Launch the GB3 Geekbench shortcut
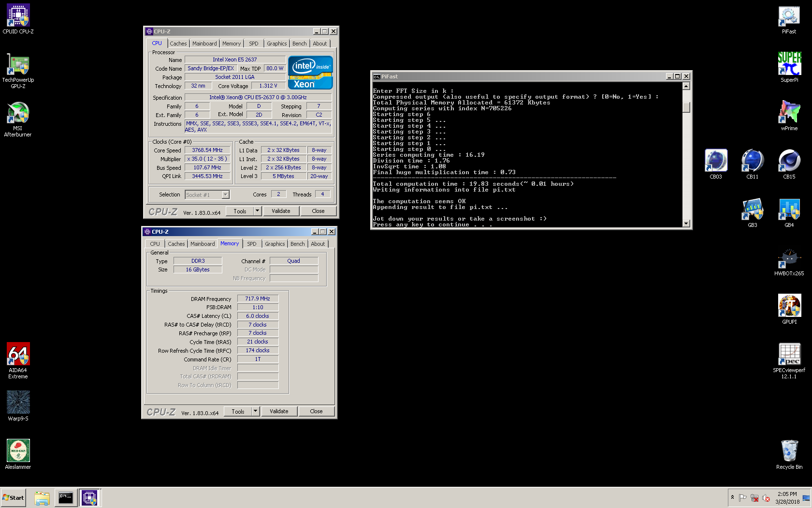 (752, 213)
